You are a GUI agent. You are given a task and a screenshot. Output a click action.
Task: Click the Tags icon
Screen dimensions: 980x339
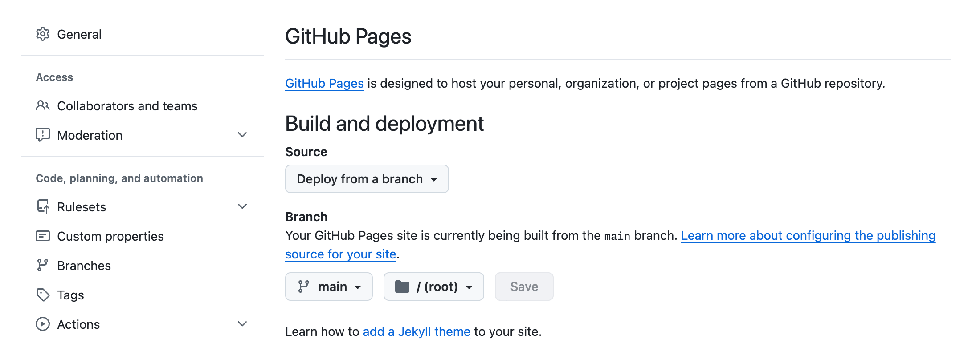coord(43,295)
